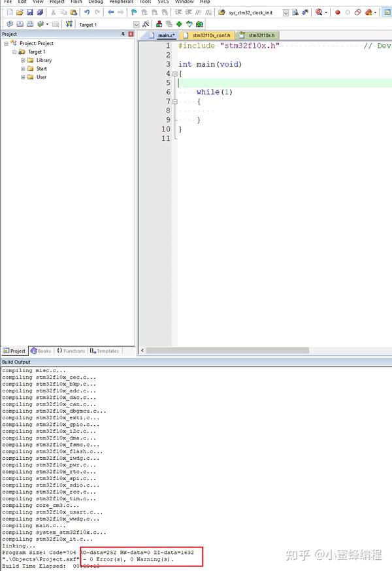
Task: Translate the current file icon
Action: tap(10, 24)
